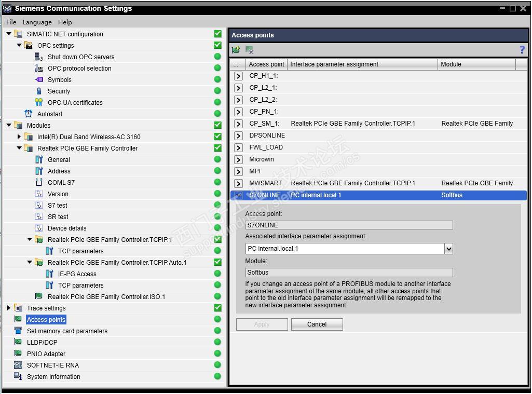Screen dimensions: 532x394
Task: Select the Shut down OPC servers icon
Action: click(39, 57)
